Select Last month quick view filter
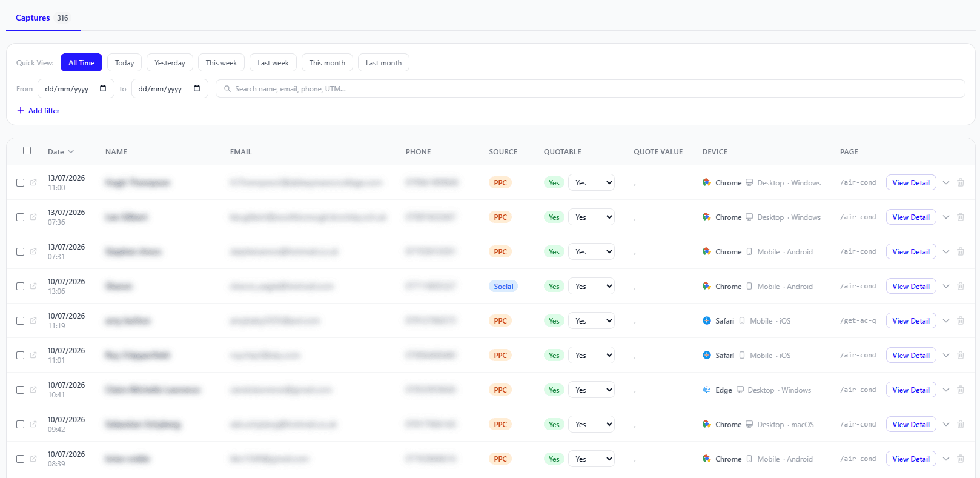The image size is (980, 478). point(383,62)
